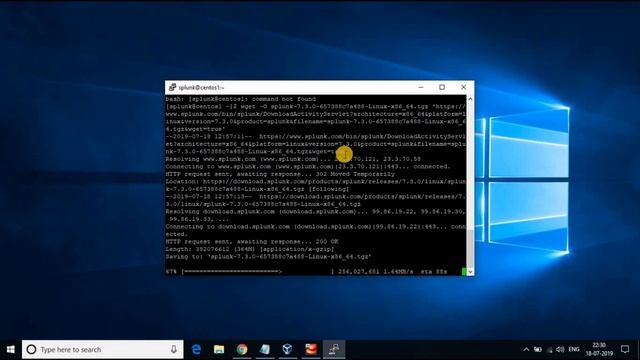The height and width of the screenshot is (360, 640).
Task: Open the red app icon on taskbar
Action: point(311,349)
